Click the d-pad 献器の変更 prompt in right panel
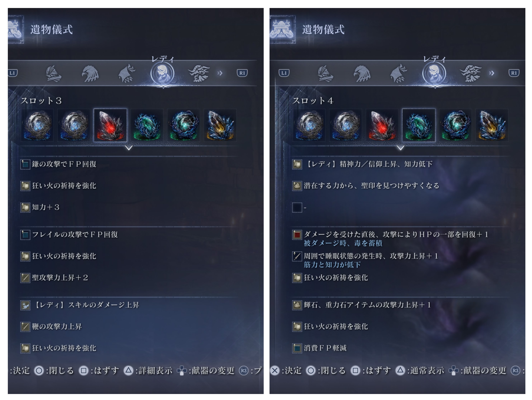532x400 pixels. [x=477, y=370]
